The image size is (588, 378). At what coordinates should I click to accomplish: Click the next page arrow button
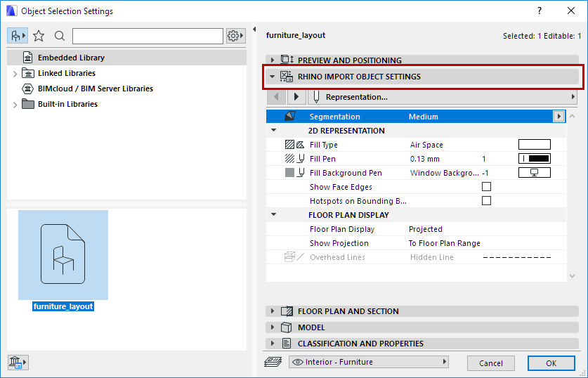click(297, 97)
